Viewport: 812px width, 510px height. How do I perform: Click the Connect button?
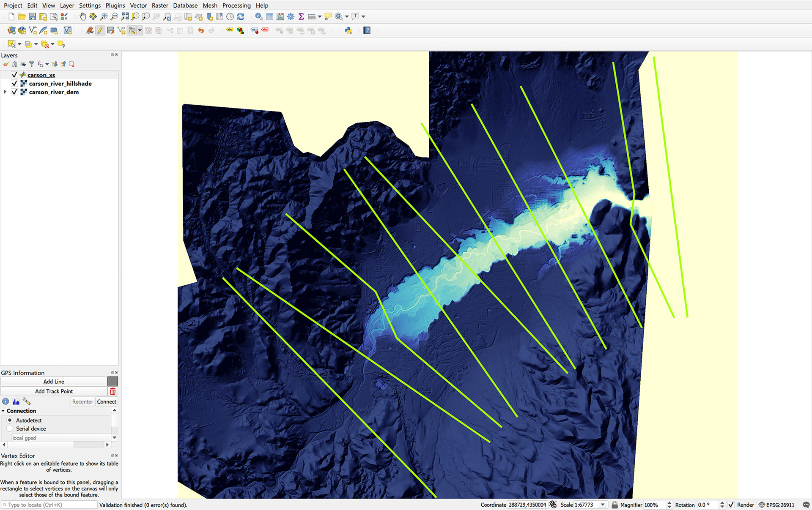point(107,401)
